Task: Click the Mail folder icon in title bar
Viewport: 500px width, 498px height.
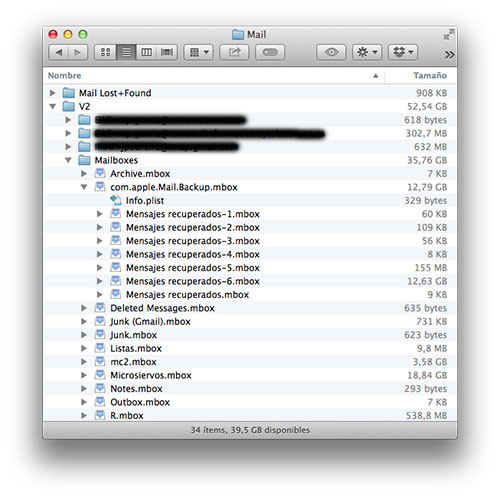Action: 238,34
